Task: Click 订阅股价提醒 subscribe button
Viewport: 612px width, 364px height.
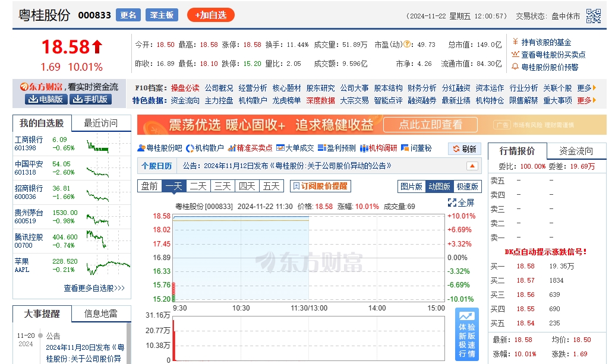Action: pos(320,186)
